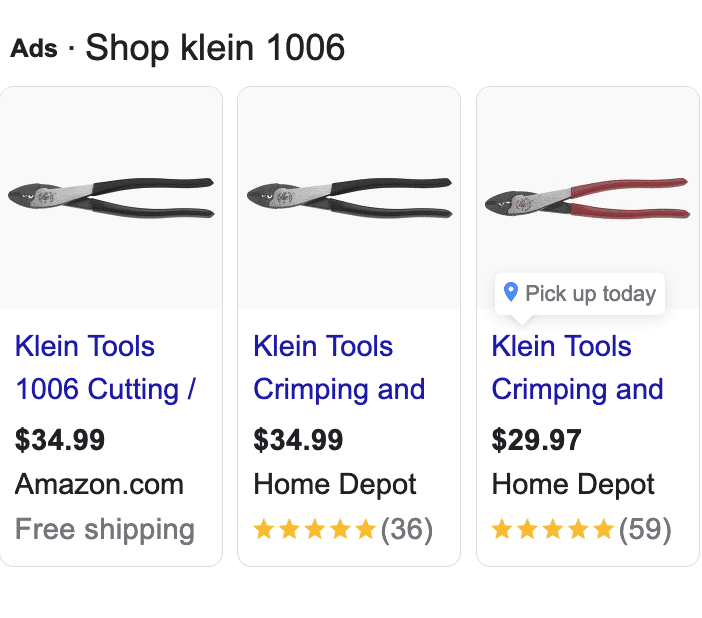
Task: Open the $34.99 Home Depot Crimping title link
Action: click(339, 367)
